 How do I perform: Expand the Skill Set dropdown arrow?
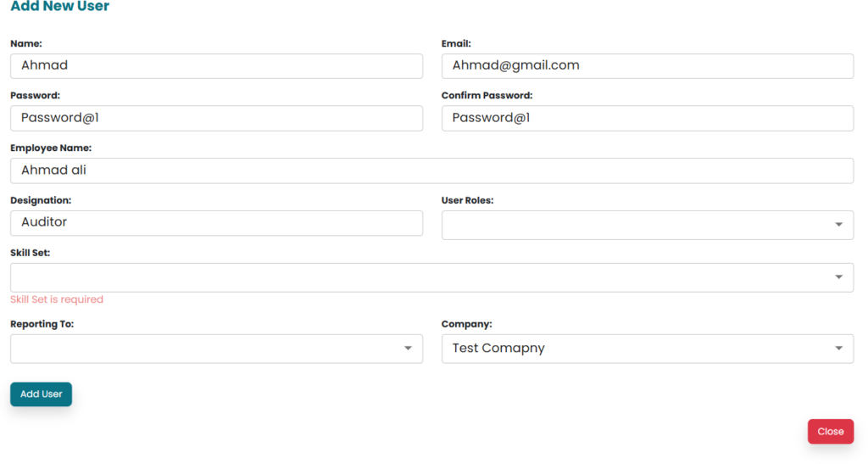pyautogui.click(x=837, y=277)
